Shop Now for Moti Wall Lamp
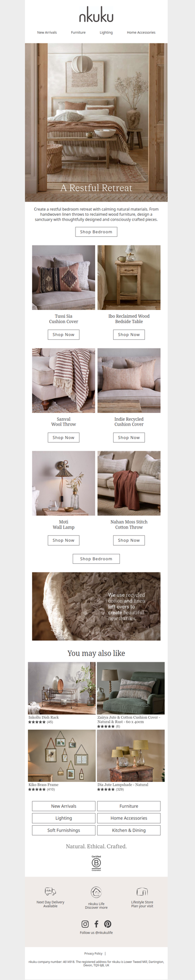Viewport: 195px width, 980px height. 63,540
